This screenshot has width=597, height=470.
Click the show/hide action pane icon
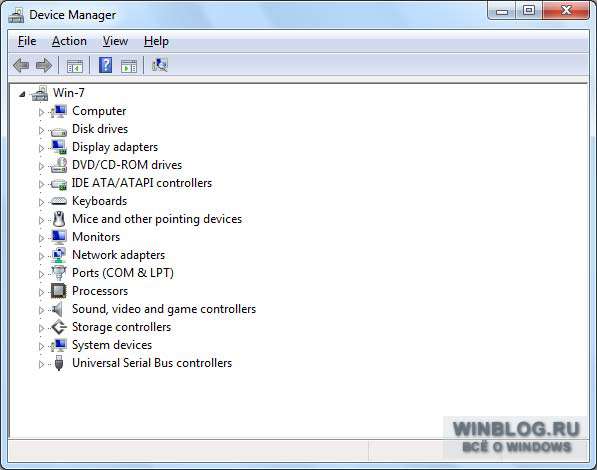[129, 66]
